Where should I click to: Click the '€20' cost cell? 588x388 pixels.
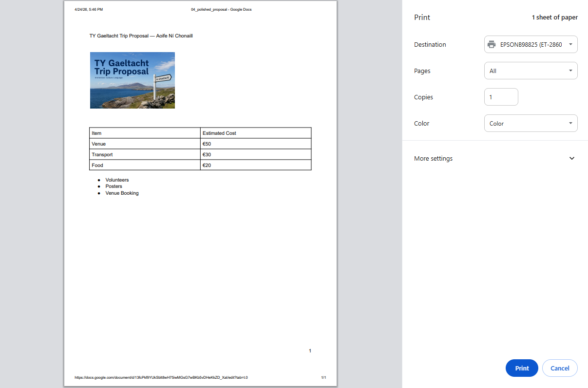click(256, 165)
